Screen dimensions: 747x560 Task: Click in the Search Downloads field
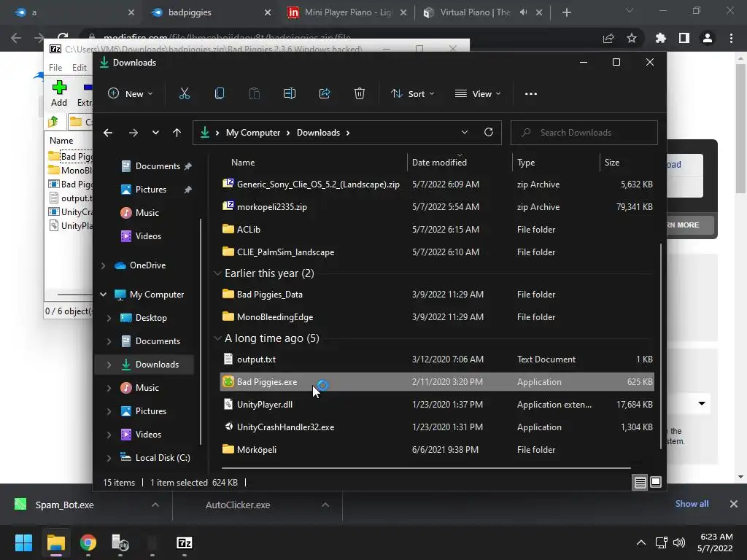point(584,133)
